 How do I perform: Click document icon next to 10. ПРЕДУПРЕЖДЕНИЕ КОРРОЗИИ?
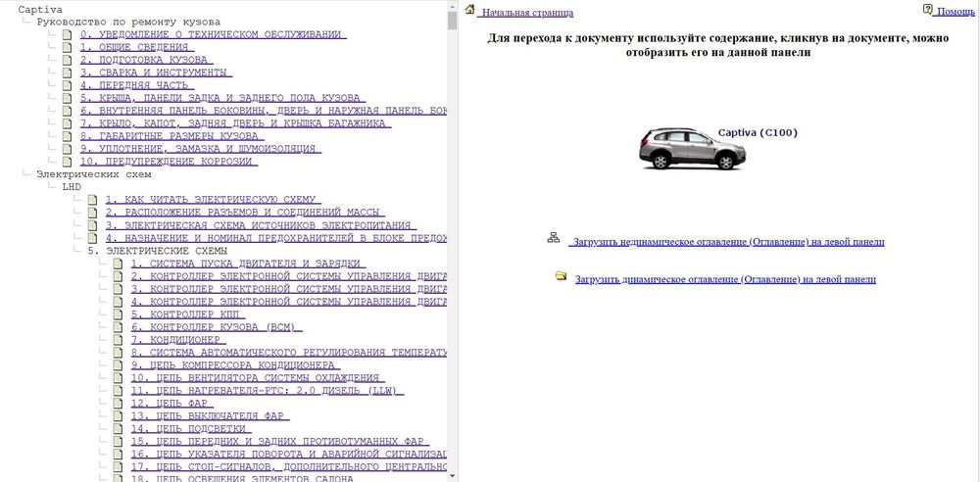[x=67, y=162]
